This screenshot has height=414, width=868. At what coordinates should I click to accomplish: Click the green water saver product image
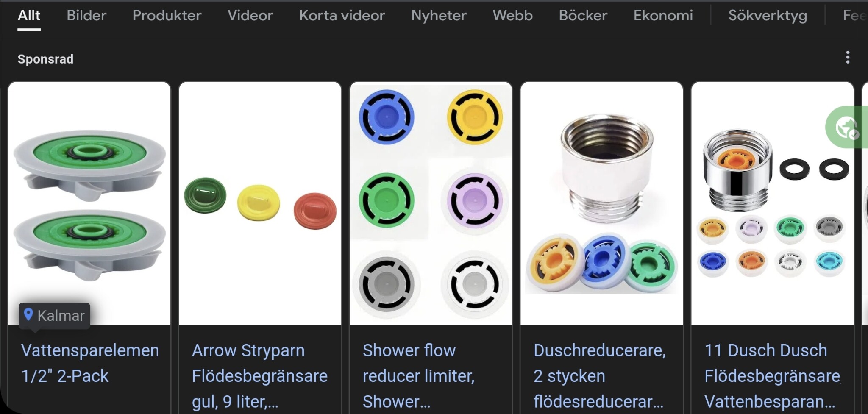click(x=89, y=203)
